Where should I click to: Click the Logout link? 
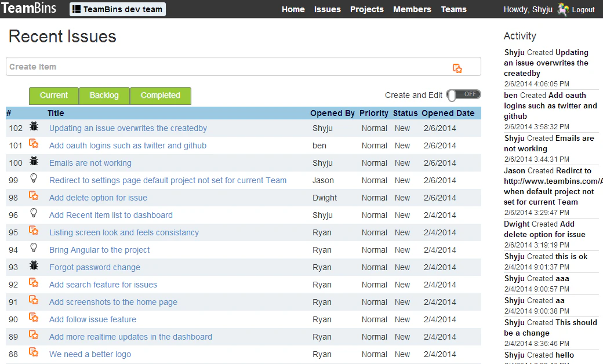tap(583, 10)
